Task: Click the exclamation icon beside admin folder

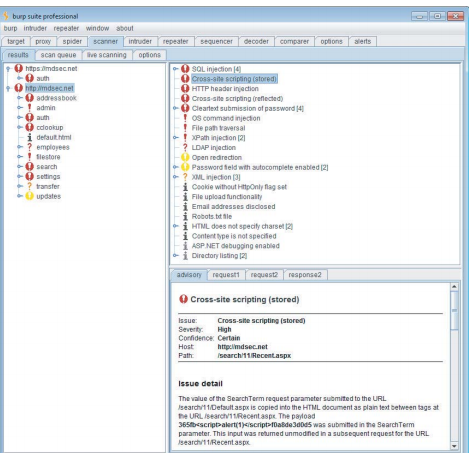Action: 30,108
